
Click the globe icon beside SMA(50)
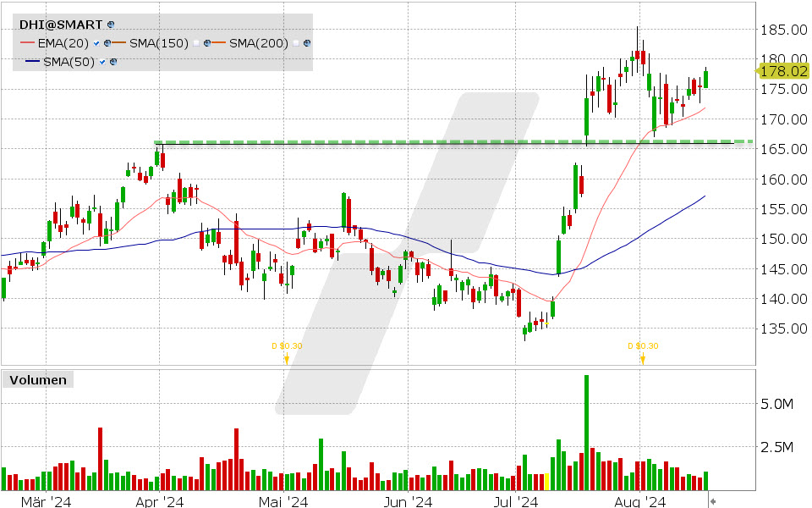click(x=113, y=62)
